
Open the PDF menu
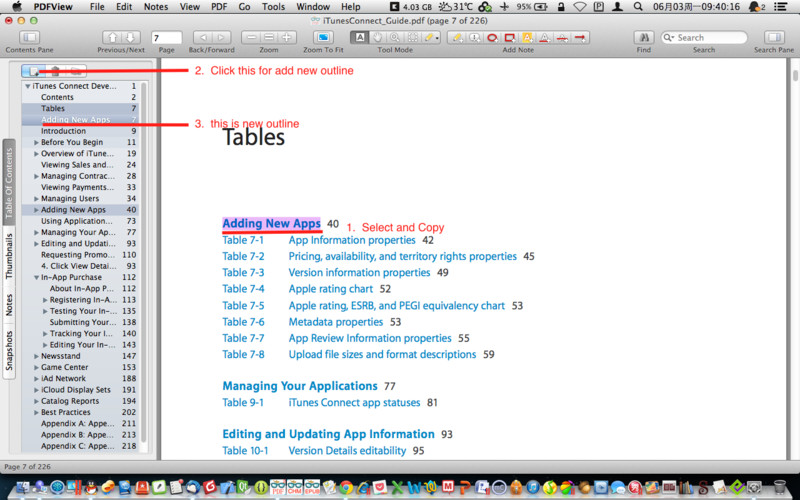pos(219,7)
